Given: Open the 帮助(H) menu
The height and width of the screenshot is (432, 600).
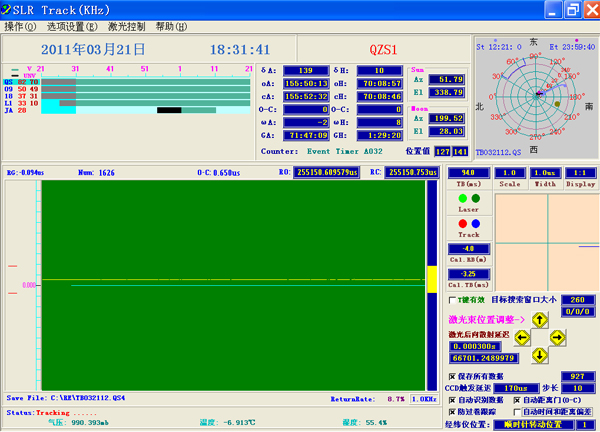Looking at the screenshot, I should tap(171, 27).
